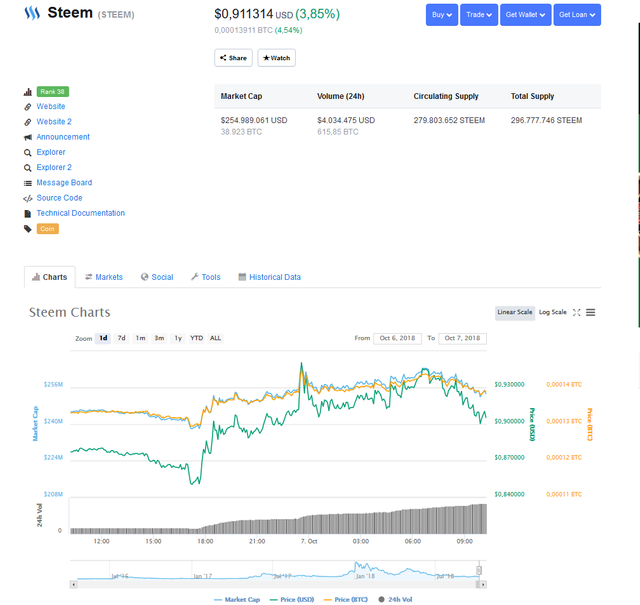Set chart zoom to 3m
The height and width of the screenshot is (605, 640).
[159, 338]
